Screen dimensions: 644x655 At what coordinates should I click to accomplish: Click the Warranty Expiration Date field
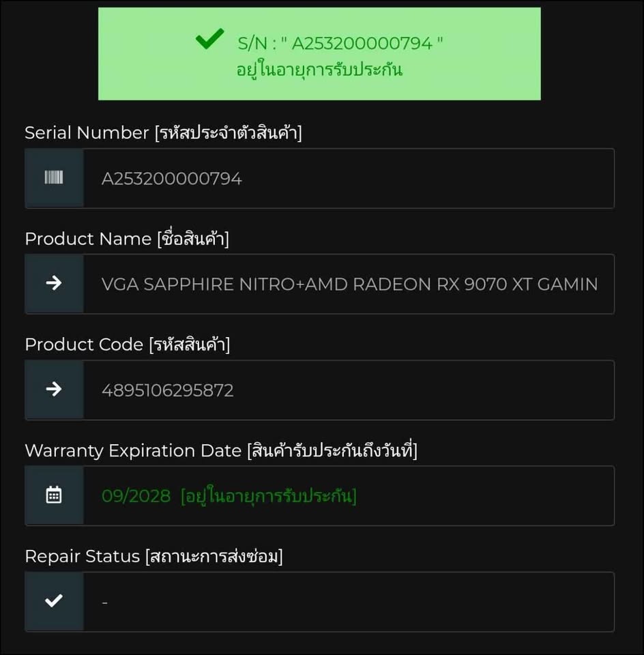point(478,496)
